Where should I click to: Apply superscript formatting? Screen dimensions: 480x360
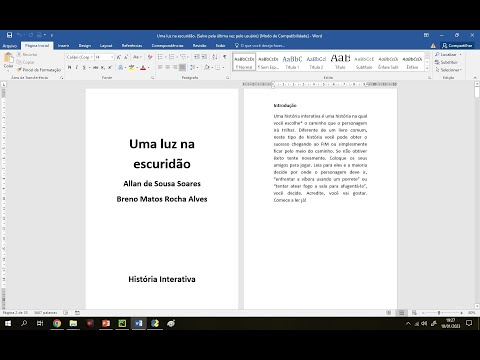(110, 67)
